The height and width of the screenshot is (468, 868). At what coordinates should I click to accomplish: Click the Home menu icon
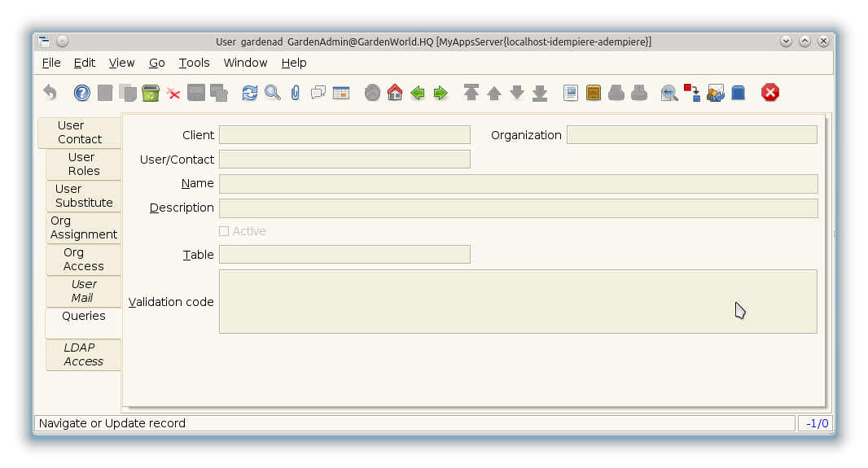tap(395, 93)
